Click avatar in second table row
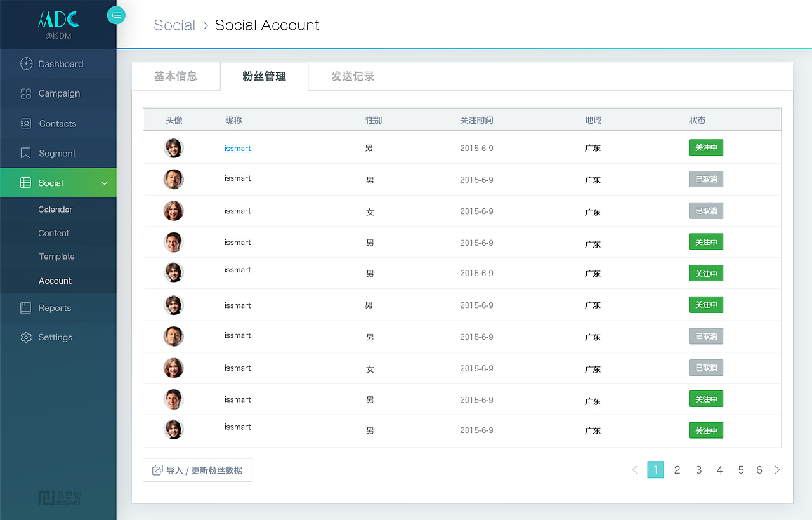 (173, 179)
